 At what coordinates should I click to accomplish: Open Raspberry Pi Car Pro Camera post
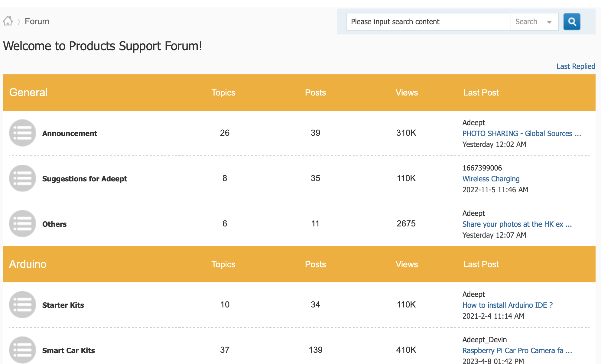coord(517,350)
